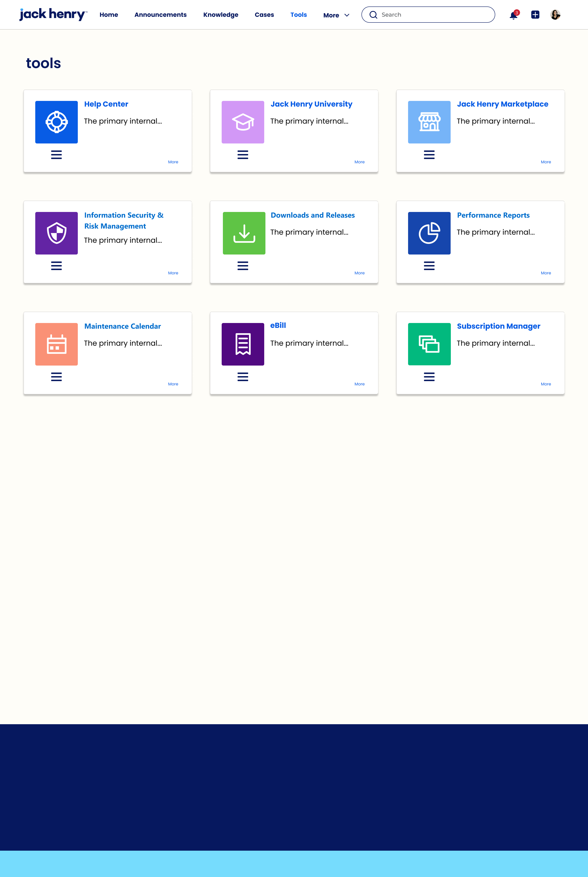
Task: Open the hamburger menu on Jack Henry University card
Action: coord(243,155)
